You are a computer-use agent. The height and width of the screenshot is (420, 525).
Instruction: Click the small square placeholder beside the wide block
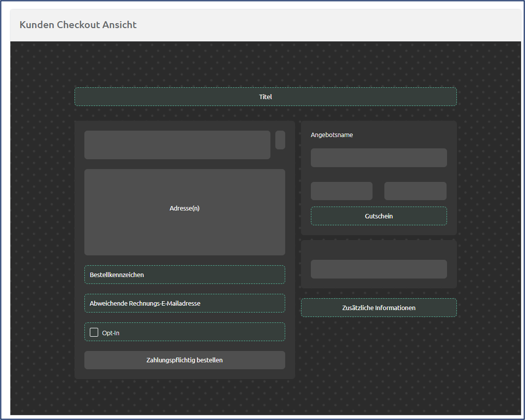pos(280,140)
